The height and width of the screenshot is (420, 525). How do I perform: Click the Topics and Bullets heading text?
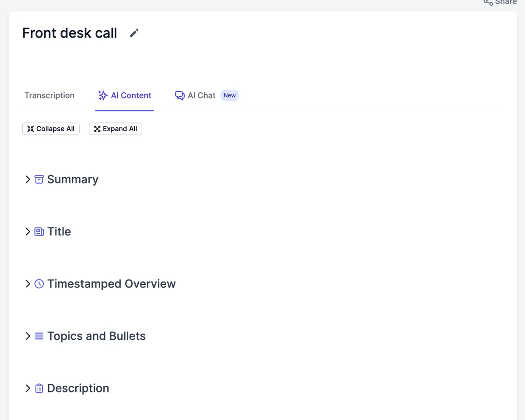(x=96, y=336)
